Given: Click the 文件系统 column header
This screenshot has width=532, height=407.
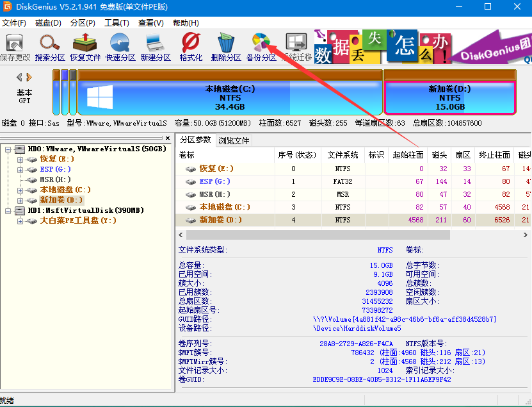Looking at the screenshot, I should pyautogui.click(x=343, y=155).
